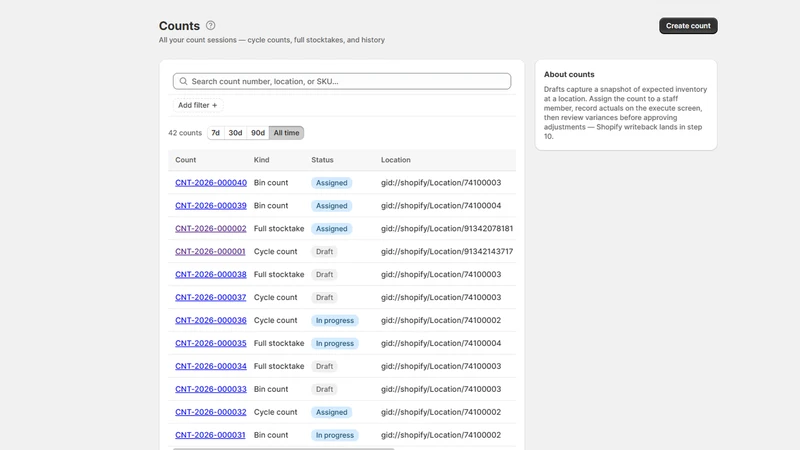This screenshot has width=800, height=450.
Task: Click Cycle count kind for CNT-2026-000001
Action: [276, 252]
